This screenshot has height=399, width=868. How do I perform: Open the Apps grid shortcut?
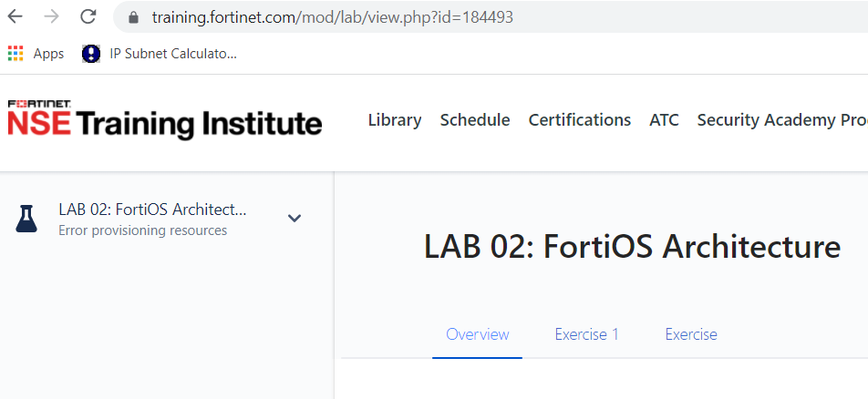point(36,54)
